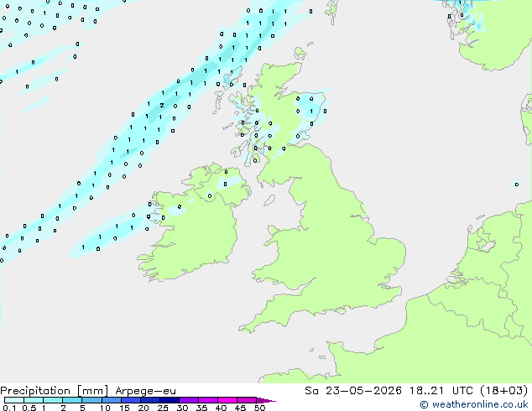Click the 'Sa' weekday abbreviation
The width and height of the screenshot is (532, 411).
coord(311,391)
